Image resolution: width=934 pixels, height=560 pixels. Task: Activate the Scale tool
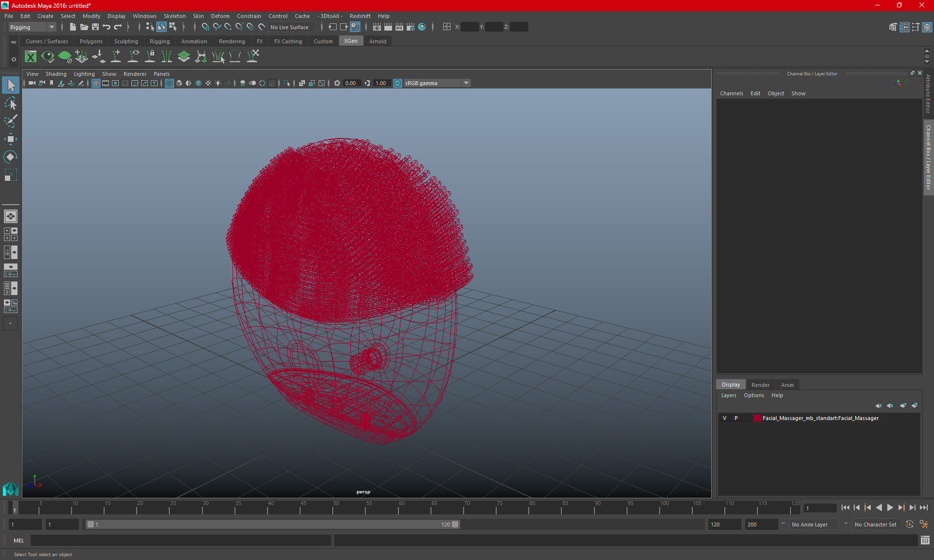(11, 175)
